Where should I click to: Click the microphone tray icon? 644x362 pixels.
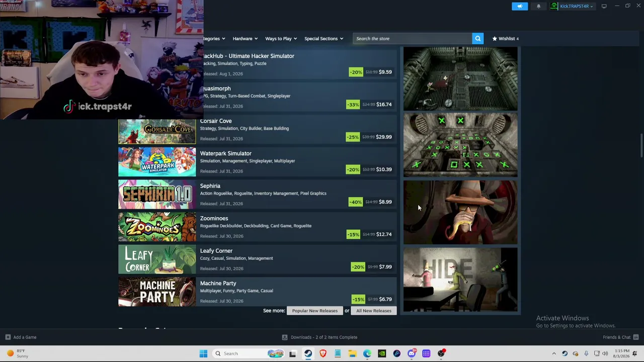(586, 353)
